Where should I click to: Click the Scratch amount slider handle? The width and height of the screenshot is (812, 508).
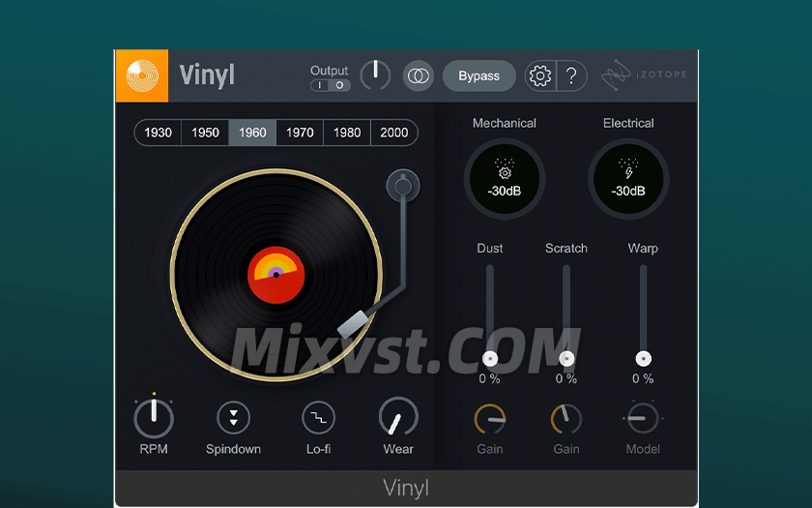coord(566,359)
